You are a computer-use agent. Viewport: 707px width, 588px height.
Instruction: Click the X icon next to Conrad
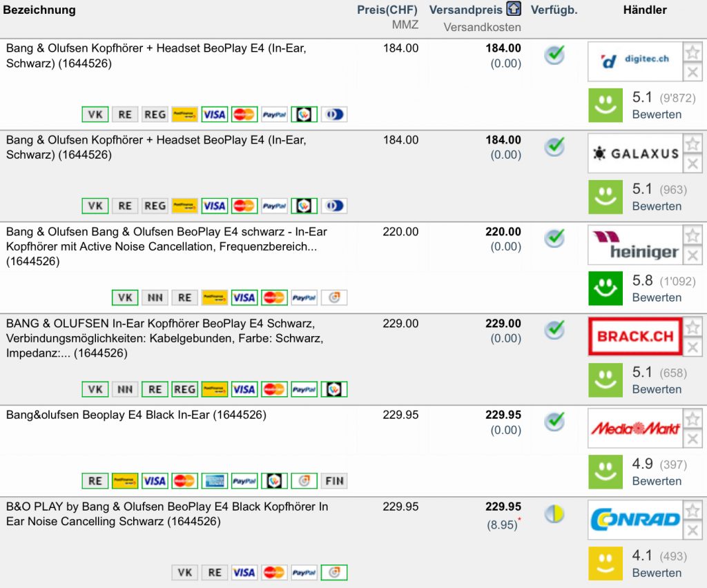693,531
